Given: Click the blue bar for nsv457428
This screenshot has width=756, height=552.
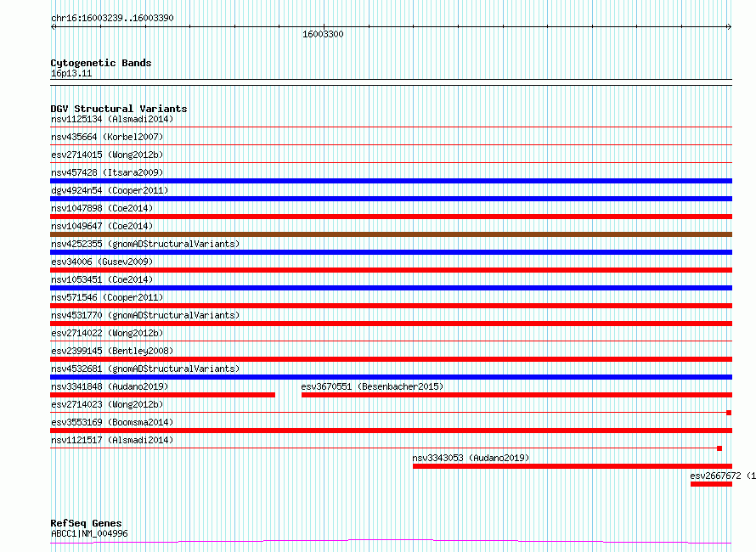Looking at the screenshot, I should [x=391, y=181].
